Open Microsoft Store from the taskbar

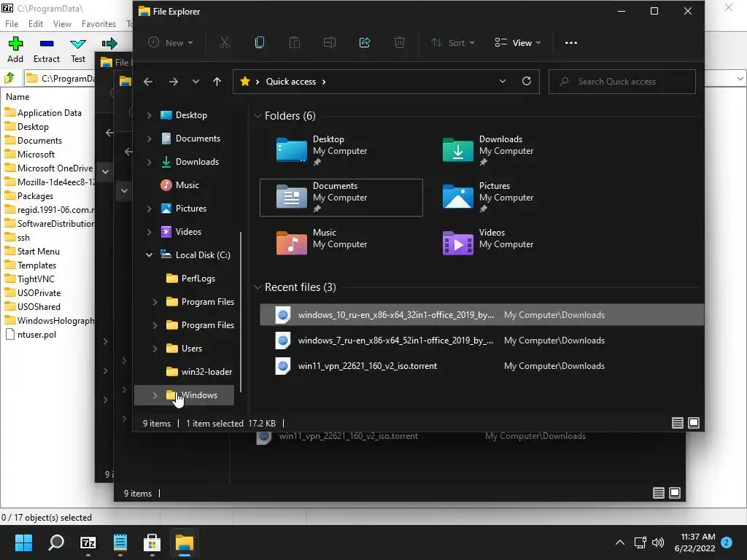pos(152,542)
